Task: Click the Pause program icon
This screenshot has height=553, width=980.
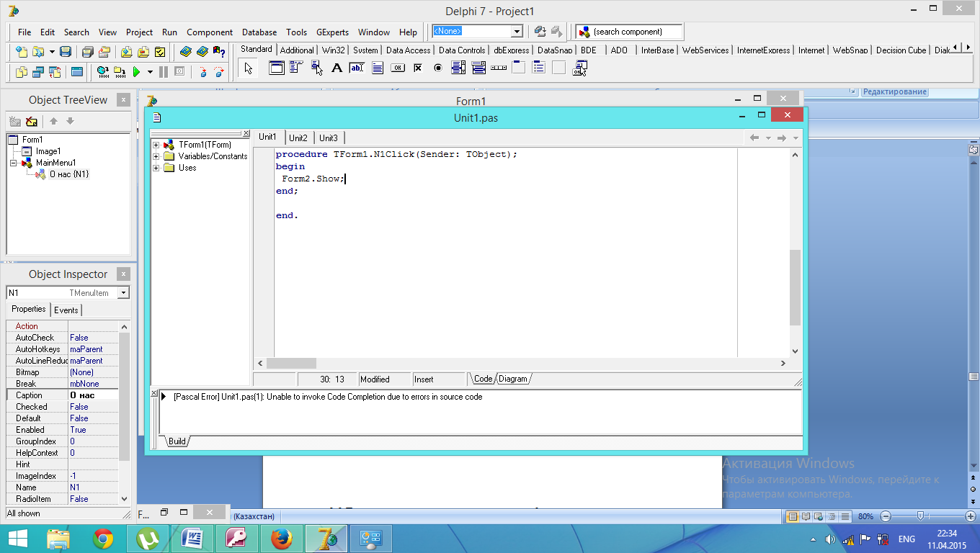Action: point(164,71)
